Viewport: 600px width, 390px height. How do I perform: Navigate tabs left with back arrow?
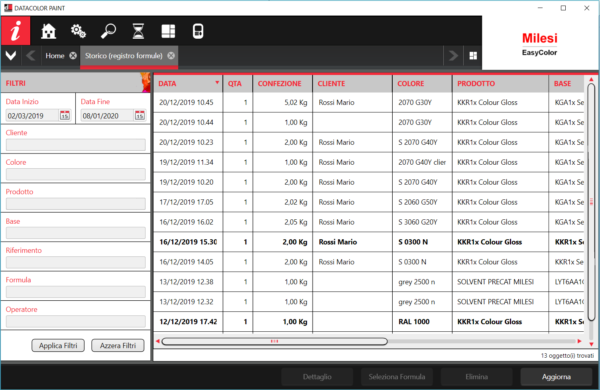tap(31, 56)
